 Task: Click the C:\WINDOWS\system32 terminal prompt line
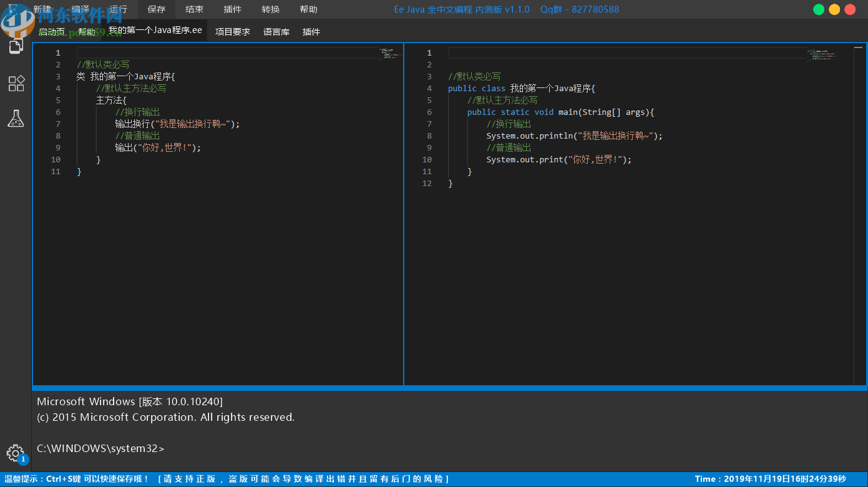click(x=101, y=448)
